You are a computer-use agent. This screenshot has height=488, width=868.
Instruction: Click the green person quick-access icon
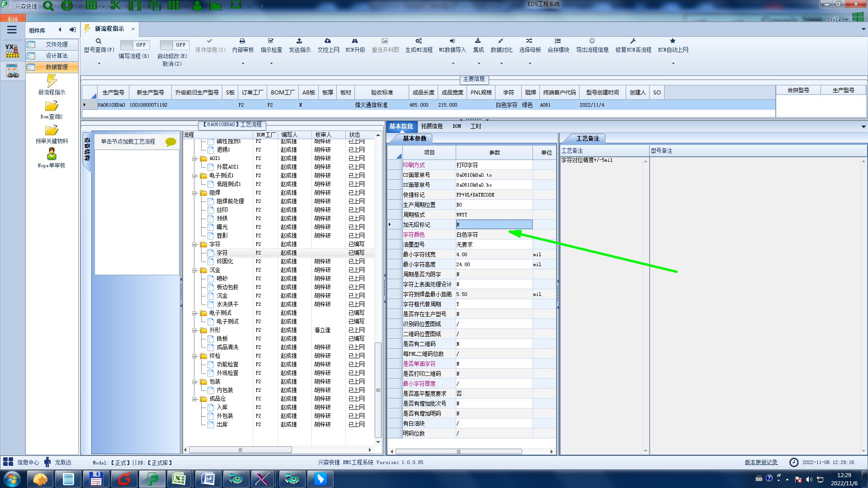pos(197,6)
